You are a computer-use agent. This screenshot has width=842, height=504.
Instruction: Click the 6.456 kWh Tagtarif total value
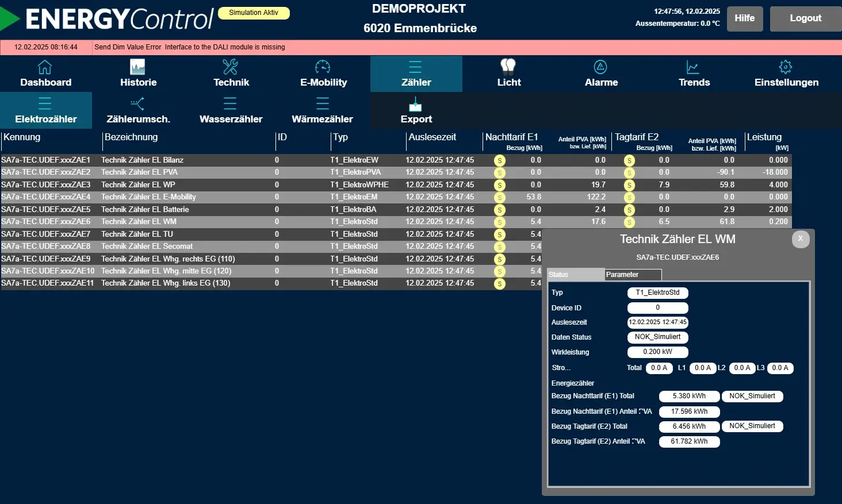689,427
